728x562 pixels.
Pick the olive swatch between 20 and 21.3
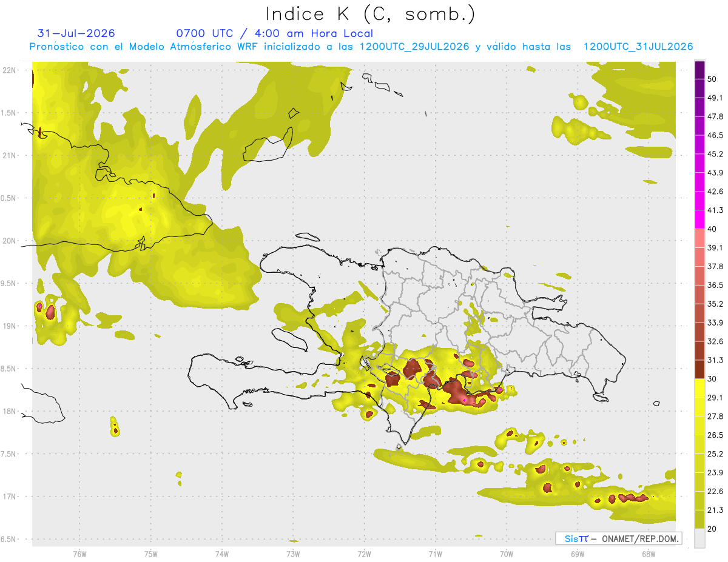tap(699, 520)
